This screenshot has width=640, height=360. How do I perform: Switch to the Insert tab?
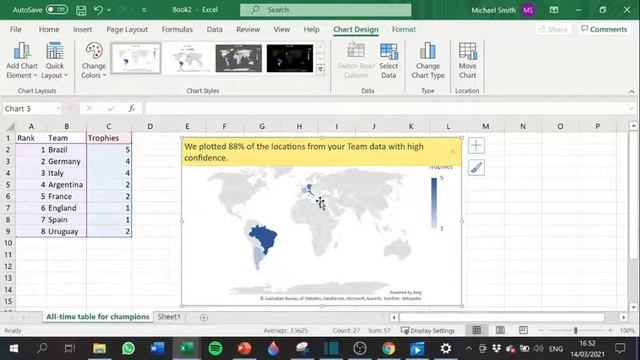(82, 29)
